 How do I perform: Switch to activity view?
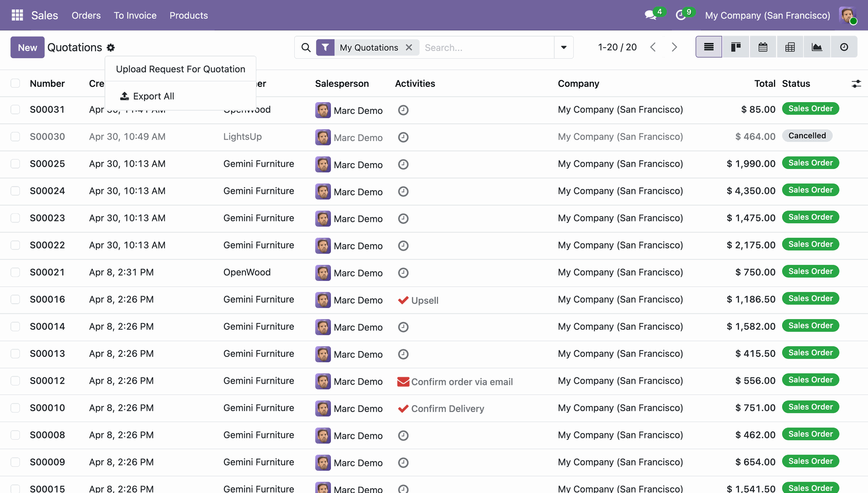point(844,47)
